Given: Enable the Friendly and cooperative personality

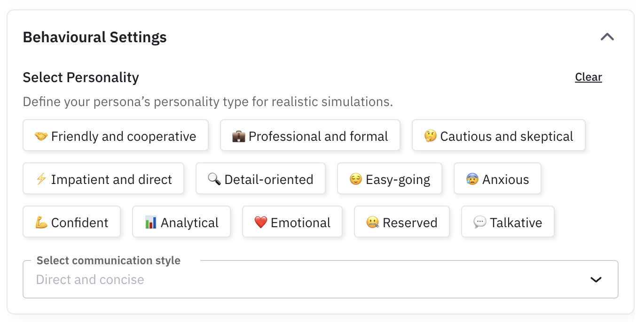Looking at the screenshot, I should click(x=116, y=136).
